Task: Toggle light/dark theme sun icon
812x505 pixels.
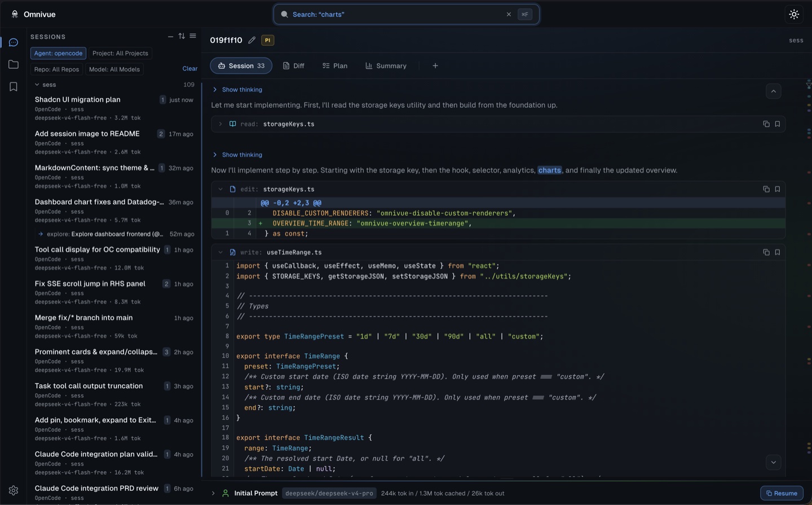Action: (x=794, y=14)
